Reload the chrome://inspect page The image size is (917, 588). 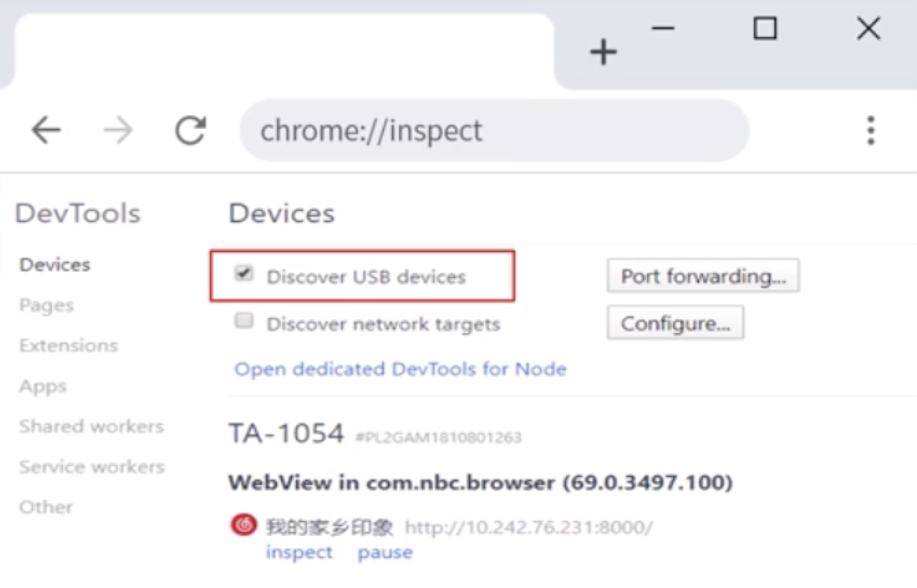191,130
